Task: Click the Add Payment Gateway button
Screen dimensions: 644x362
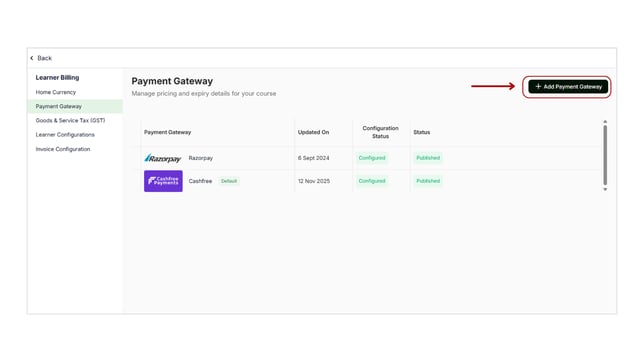Action: click(568, 87)
